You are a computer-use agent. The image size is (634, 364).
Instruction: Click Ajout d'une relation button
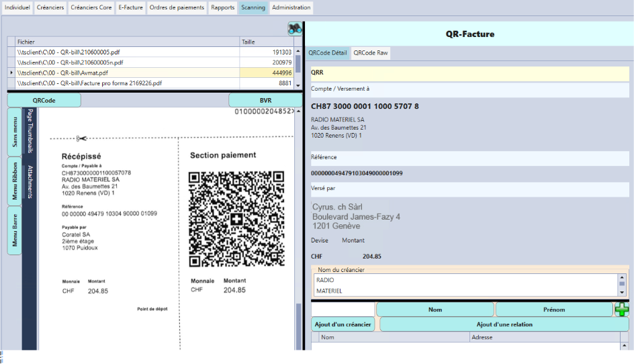pyautogui.click(x=504, y=324)
